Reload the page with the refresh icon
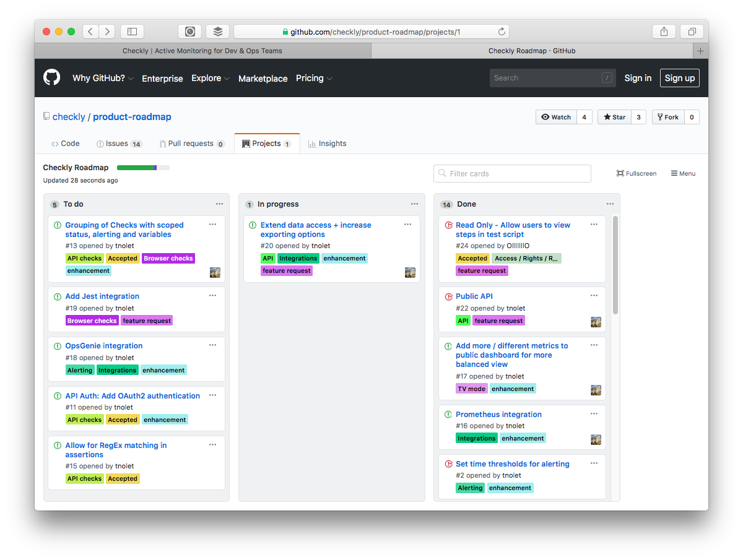 point(502,32)
